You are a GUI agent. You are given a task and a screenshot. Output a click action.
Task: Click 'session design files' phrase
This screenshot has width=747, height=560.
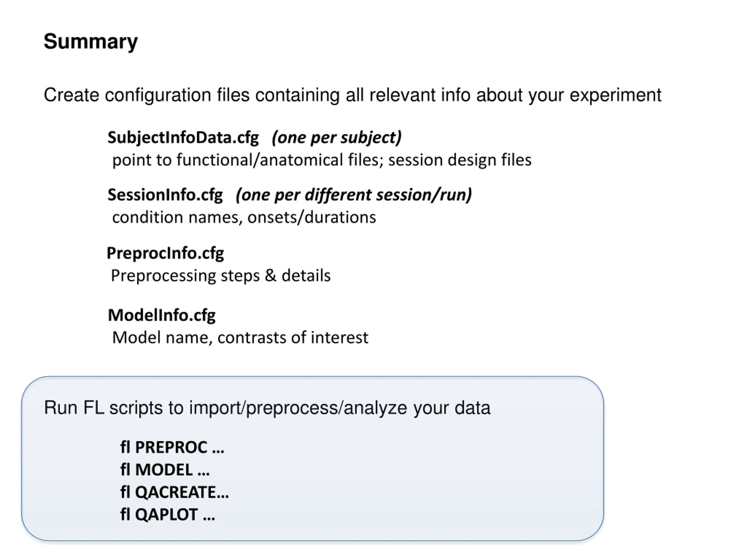point(460,160)
